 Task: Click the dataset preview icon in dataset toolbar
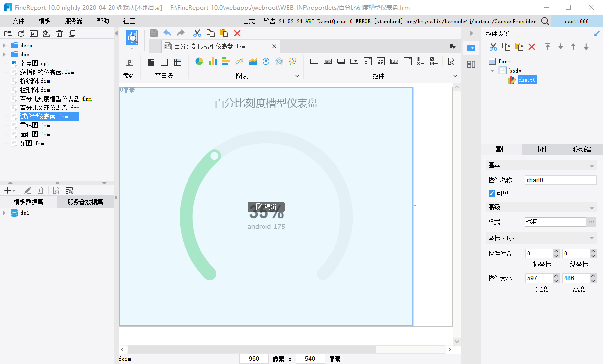click(x=56, y=190)
